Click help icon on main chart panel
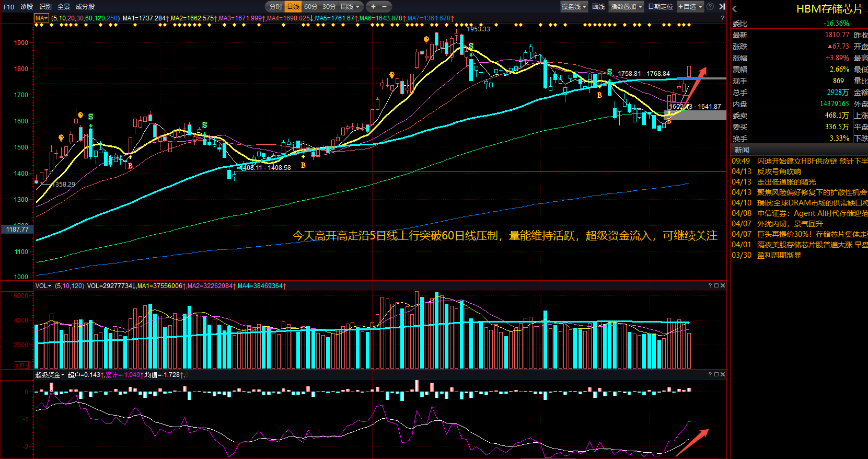 tap(723, 18)
